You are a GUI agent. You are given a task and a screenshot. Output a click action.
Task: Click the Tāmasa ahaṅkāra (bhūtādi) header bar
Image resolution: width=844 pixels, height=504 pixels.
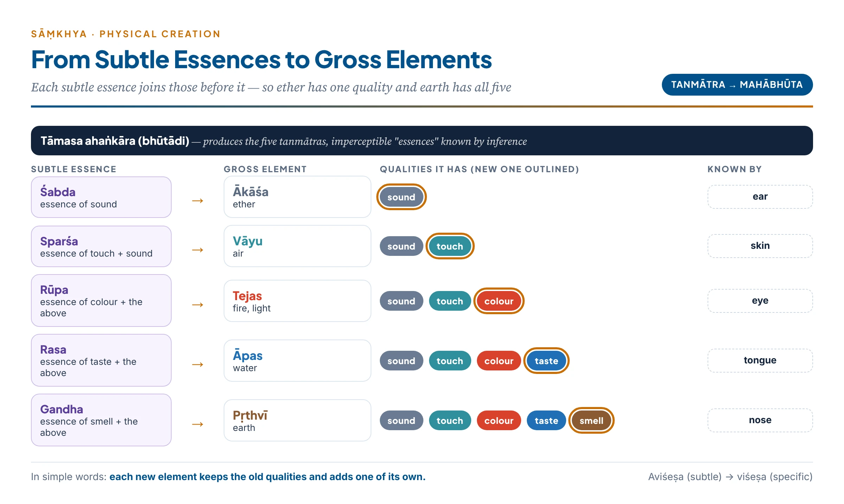[422, 141]
